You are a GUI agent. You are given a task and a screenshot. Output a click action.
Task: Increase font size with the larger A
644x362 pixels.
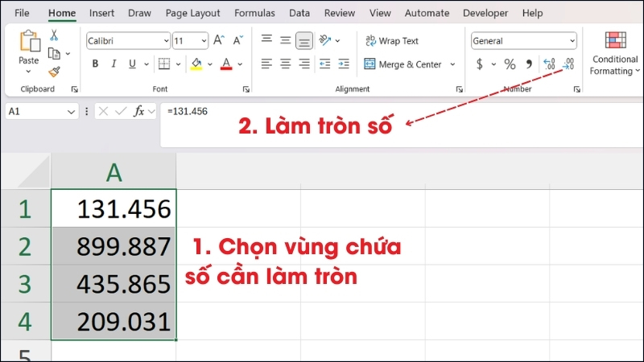pos(218,40)
